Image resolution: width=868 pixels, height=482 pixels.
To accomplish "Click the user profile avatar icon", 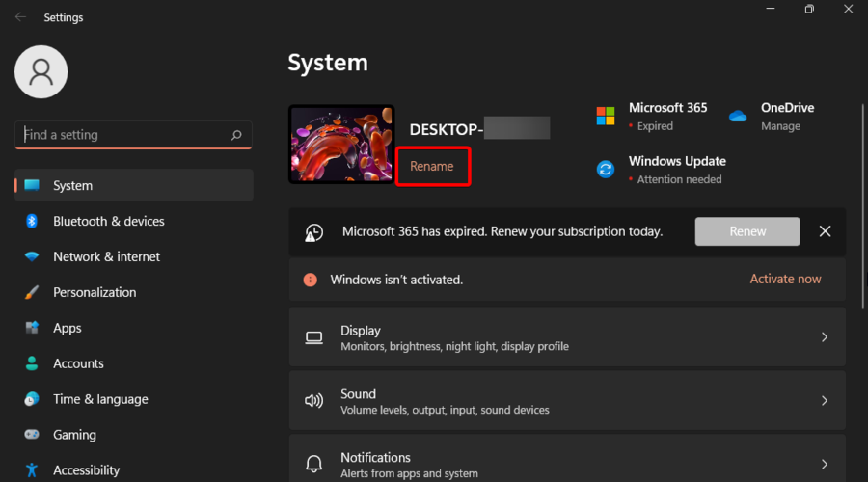I will pyautogui.click(x=41, y=72).
